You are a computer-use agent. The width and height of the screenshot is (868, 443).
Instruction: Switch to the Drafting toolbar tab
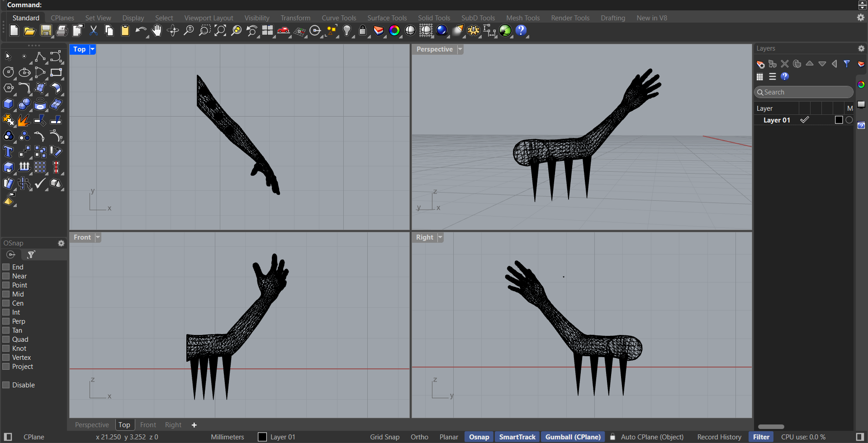613,18
